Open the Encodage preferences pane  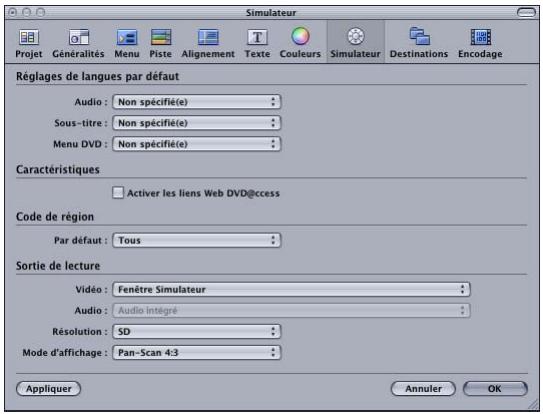click(x=480, y=43)
